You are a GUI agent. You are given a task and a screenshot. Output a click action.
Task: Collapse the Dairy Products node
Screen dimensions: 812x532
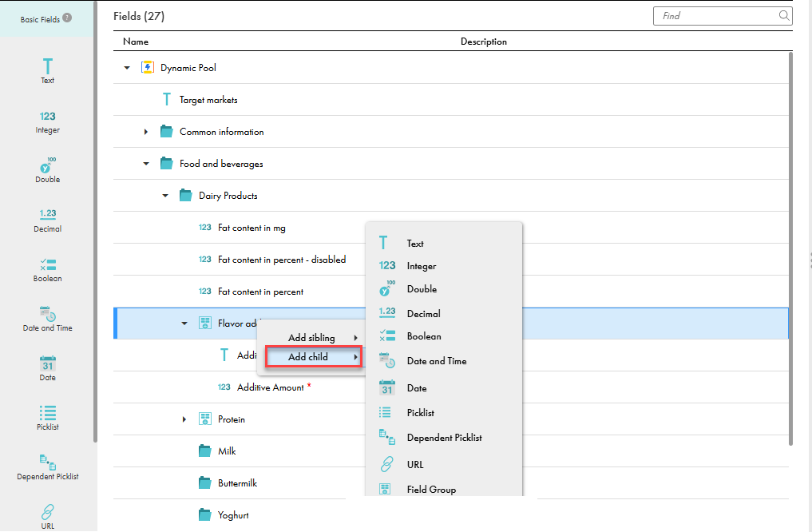[x=165, y=196]
